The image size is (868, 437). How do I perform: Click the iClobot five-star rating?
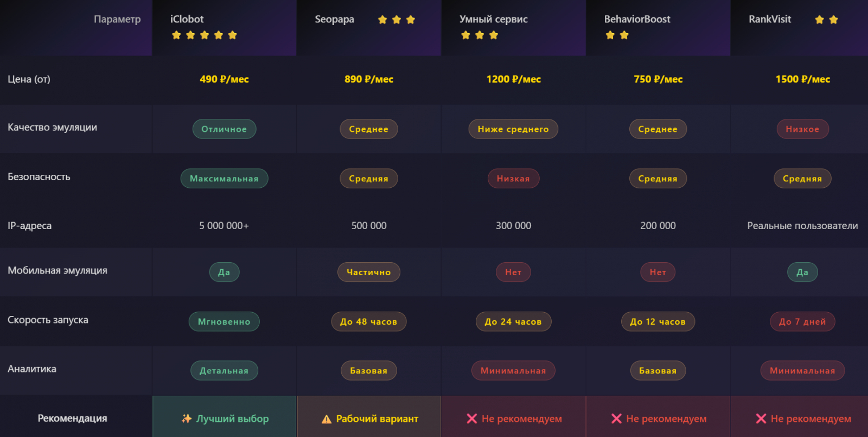[x=205, y=35]
